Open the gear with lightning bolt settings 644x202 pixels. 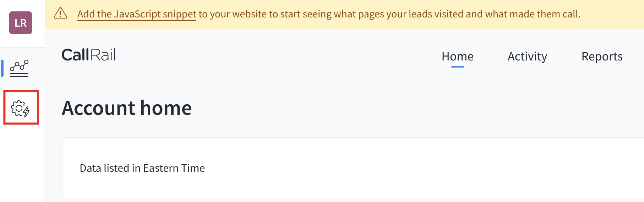click(x=21, y=108)
